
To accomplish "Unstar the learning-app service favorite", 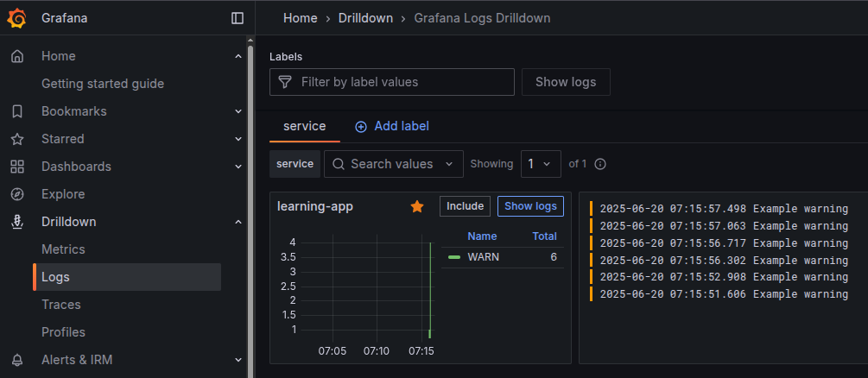I will click(417, 206).
